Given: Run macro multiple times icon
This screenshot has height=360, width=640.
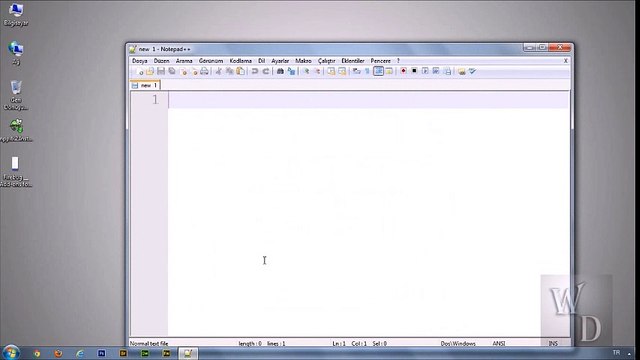Looking at the screenshot, I should coord(436,71).
